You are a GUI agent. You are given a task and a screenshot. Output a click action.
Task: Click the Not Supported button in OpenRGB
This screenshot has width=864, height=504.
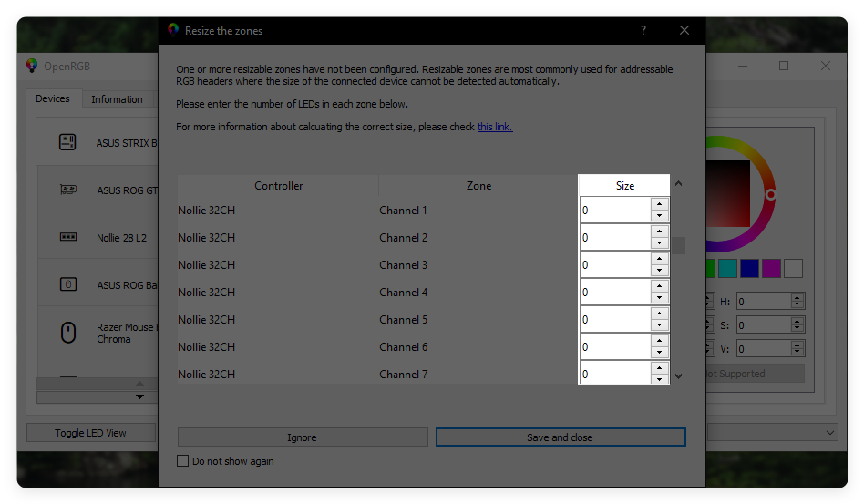pyautogui.click(x=755, y=374)
